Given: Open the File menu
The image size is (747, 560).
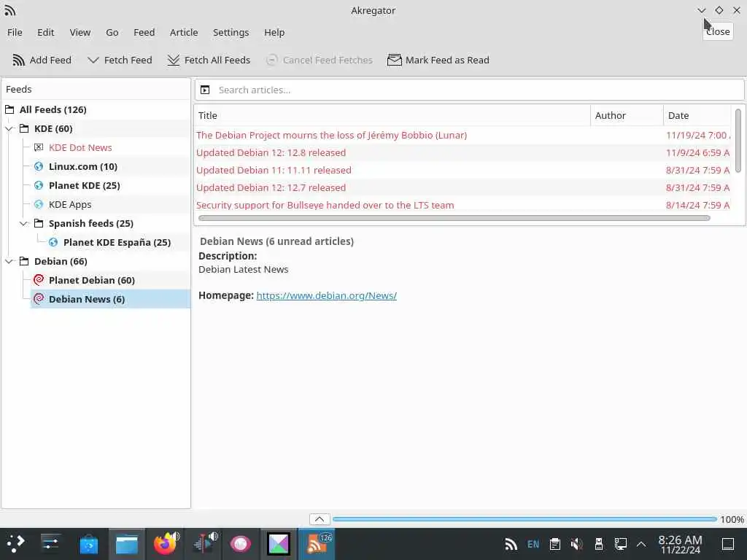Looking at the screenshot, I should [x=15, y=32].
